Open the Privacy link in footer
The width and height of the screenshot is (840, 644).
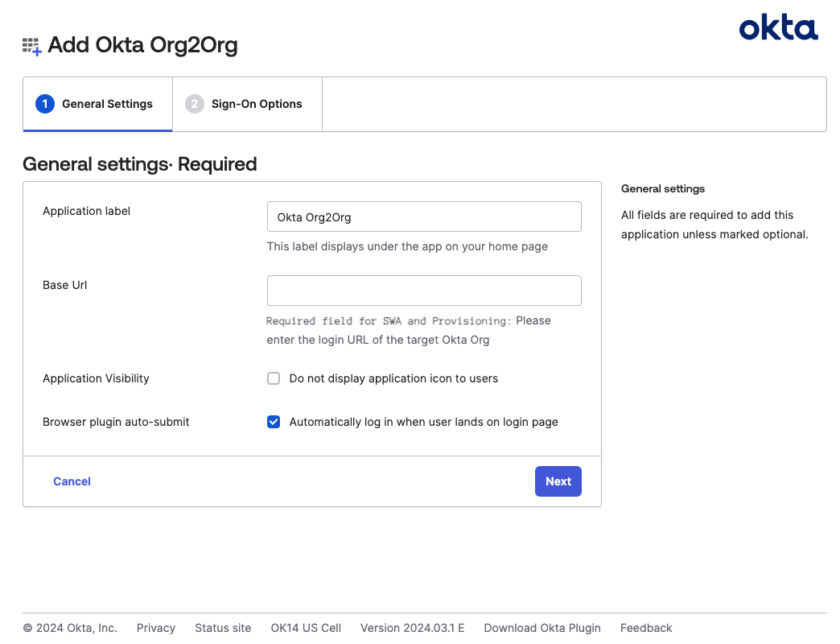coord(156,628)
